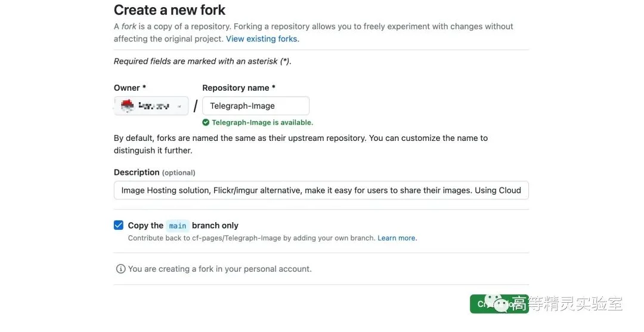Focus the Repository name field
644x332 pixels.
click(256, 106)
